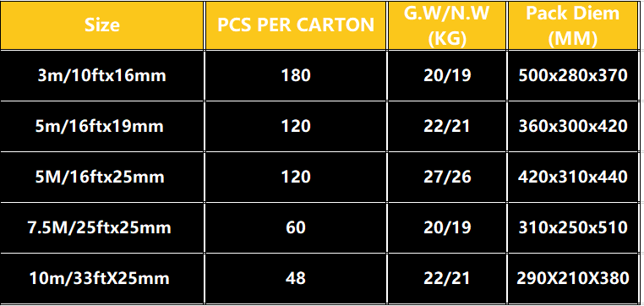Click the 3m/10ftx16mm size cell
The width and height of the screenshot is (644, 306).
(x=102, y=76)
